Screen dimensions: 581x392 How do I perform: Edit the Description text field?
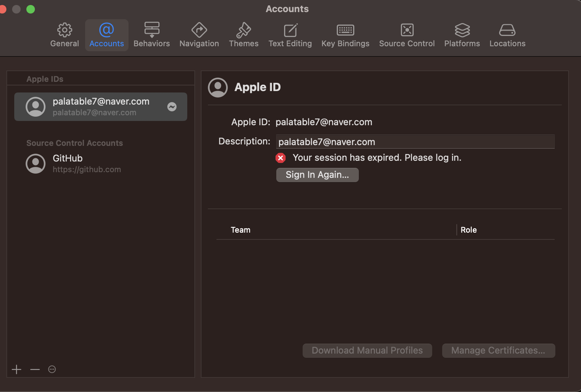(x=415, y=142)
